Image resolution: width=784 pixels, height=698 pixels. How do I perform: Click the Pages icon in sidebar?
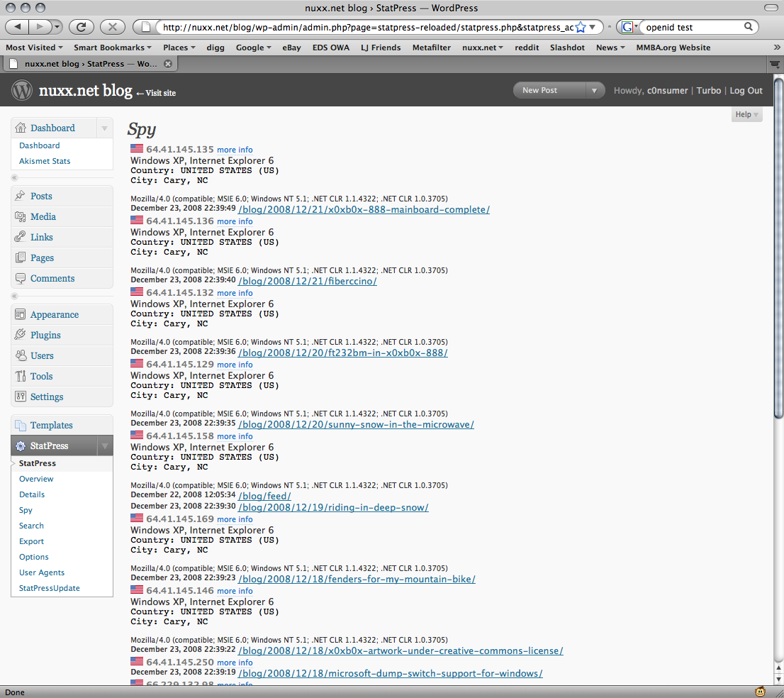coord(20,257)
